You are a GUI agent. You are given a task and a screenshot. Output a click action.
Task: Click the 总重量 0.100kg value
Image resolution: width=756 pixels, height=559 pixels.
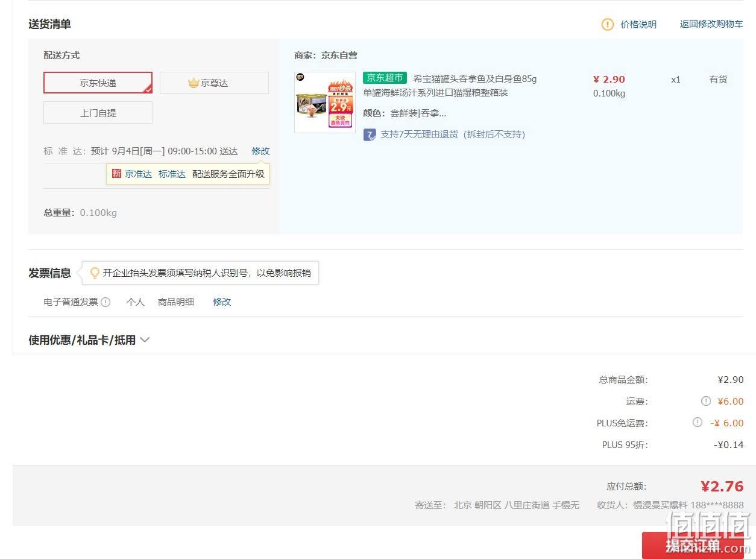[98, 213]
